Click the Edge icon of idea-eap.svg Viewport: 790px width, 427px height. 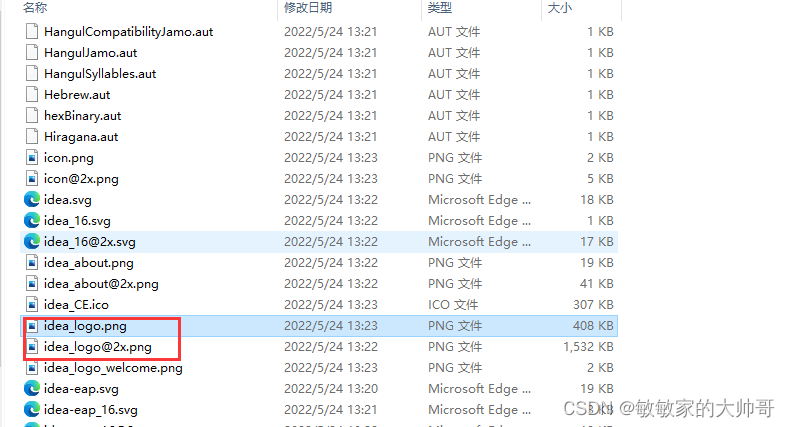click(32, 389)
